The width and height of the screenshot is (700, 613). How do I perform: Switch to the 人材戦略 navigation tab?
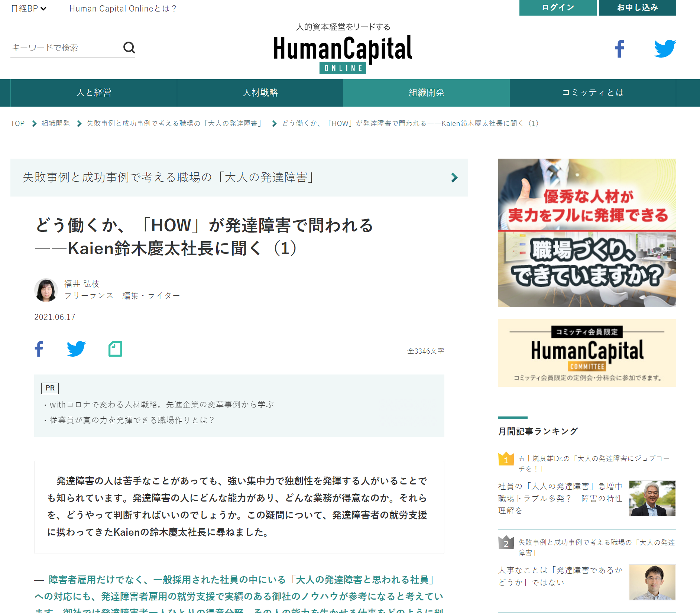pos(260,93)
